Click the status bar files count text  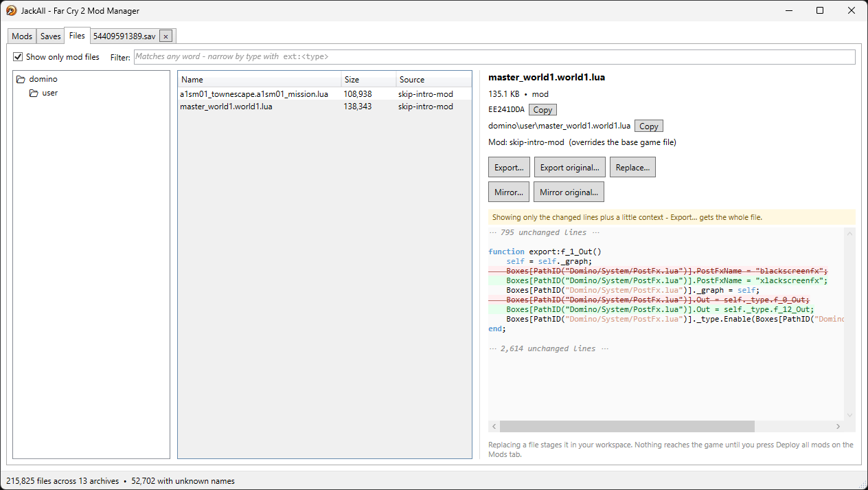pos(62,481)
